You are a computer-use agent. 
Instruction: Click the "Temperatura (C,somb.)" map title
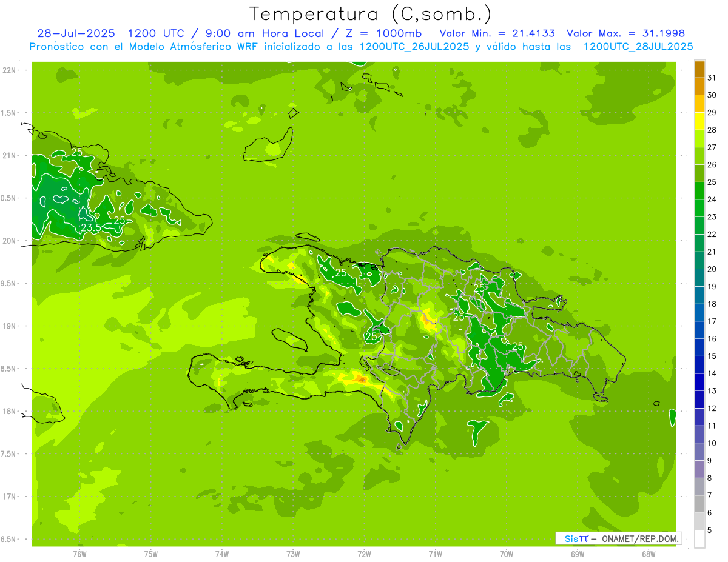coord(370,14)
